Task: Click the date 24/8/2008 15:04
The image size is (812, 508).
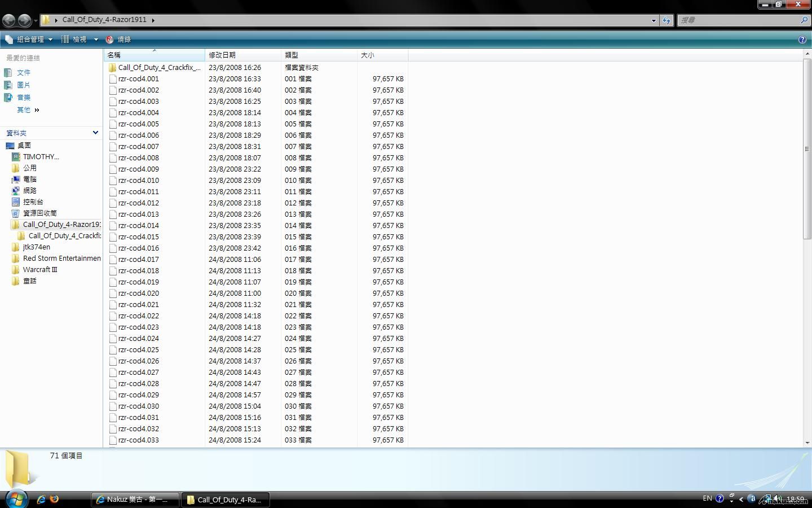Action: [x=235, y=406]
